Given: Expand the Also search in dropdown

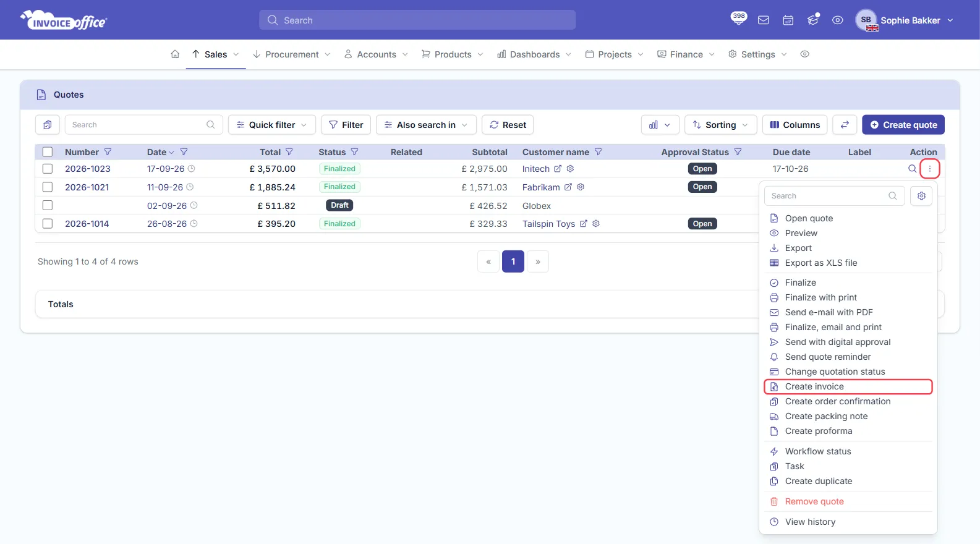Looking at the screenshot, I should (426, 125).
